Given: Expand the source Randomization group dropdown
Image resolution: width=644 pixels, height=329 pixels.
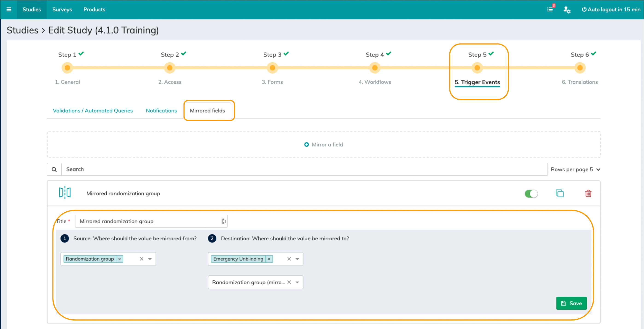Looking at the screenshot, I should point(150,259).
